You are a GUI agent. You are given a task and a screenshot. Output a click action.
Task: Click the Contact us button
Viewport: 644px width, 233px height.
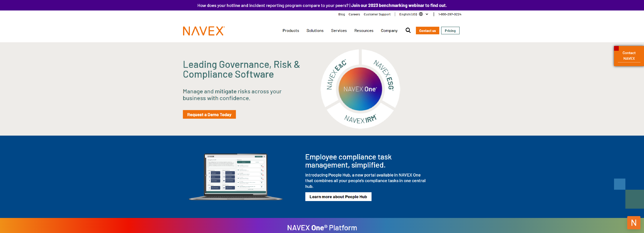pyautogui.click(x=427, y=30)
